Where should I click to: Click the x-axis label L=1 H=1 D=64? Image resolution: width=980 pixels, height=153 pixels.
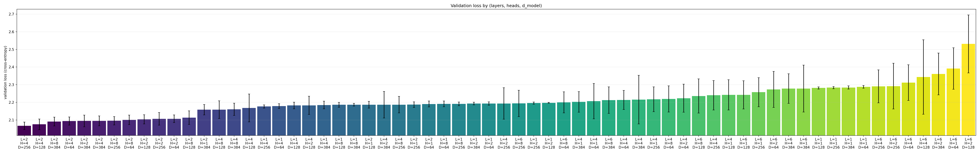(x=863, y=143)
